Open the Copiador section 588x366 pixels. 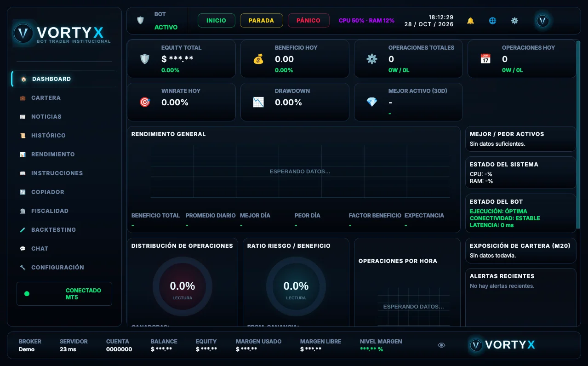pyautogui.click(x=64, y=192)
